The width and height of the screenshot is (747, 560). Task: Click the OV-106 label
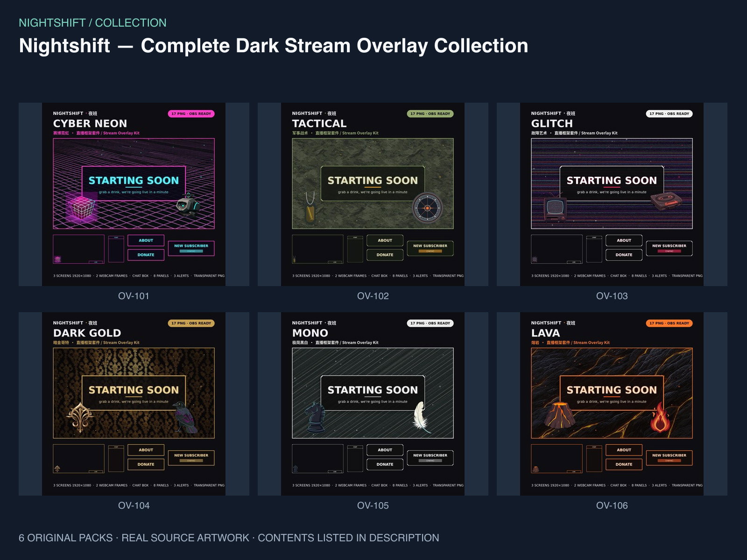[x=612, y=505]
